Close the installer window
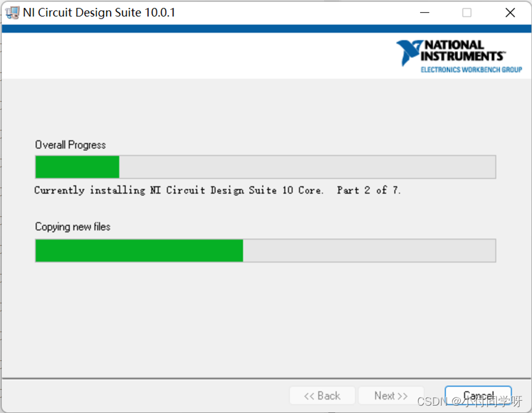 click(x=510, y=12)
